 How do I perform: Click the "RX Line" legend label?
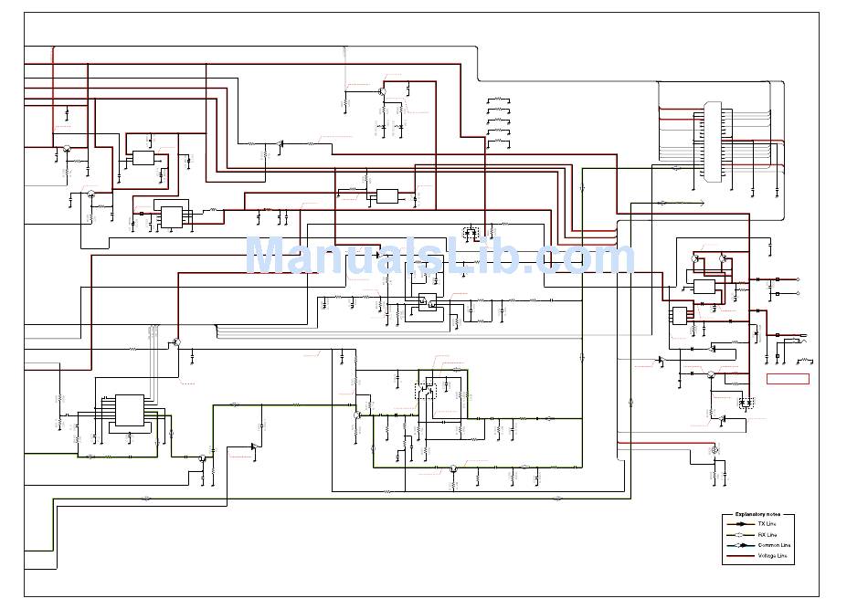[767, 535]
